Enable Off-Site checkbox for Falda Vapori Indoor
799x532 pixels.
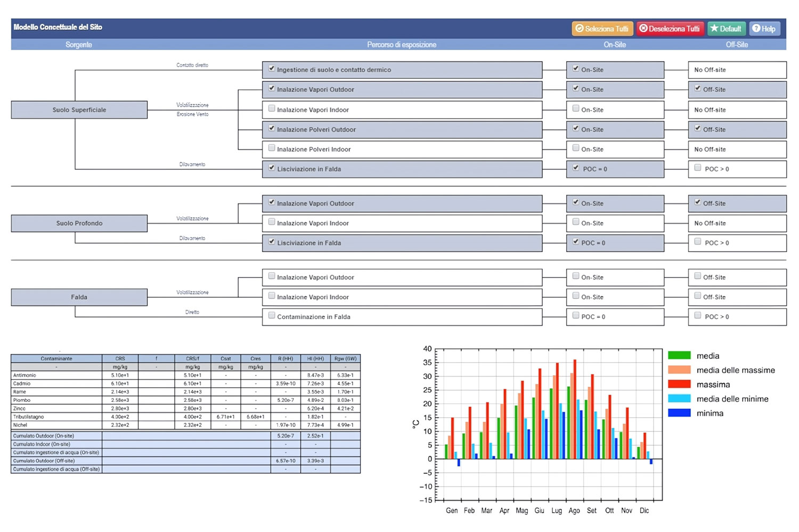coord(698,296)
